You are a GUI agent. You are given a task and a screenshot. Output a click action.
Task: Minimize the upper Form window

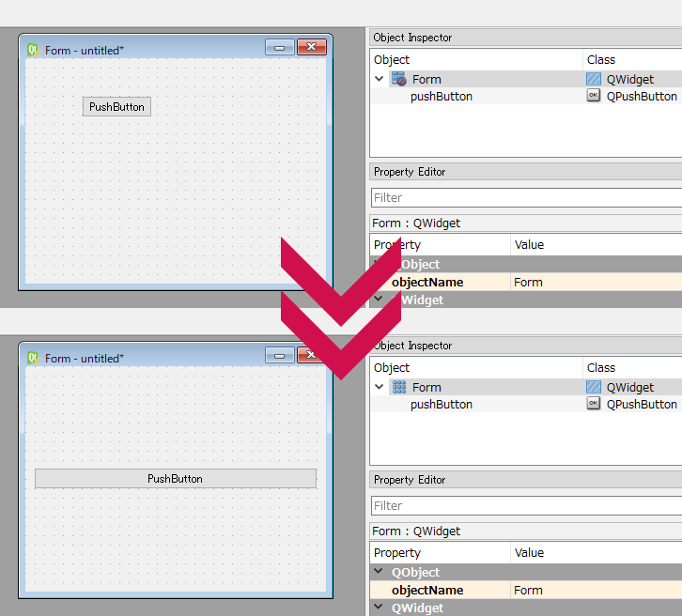coord(279,47)
